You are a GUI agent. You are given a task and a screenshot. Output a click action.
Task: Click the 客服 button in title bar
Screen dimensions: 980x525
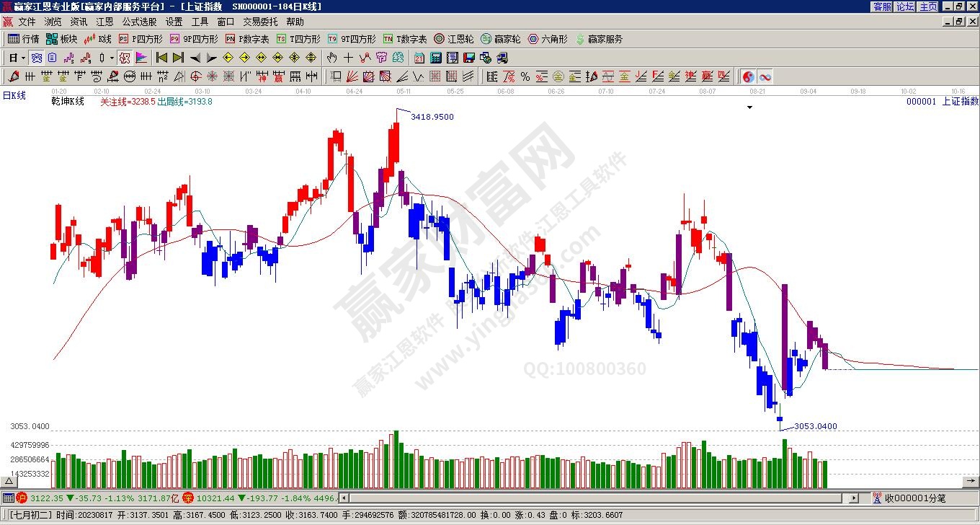click(882, 6)
